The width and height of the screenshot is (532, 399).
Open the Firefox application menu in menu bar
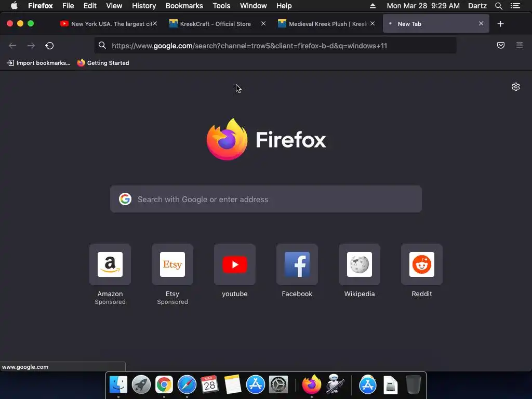pos(41,6)
